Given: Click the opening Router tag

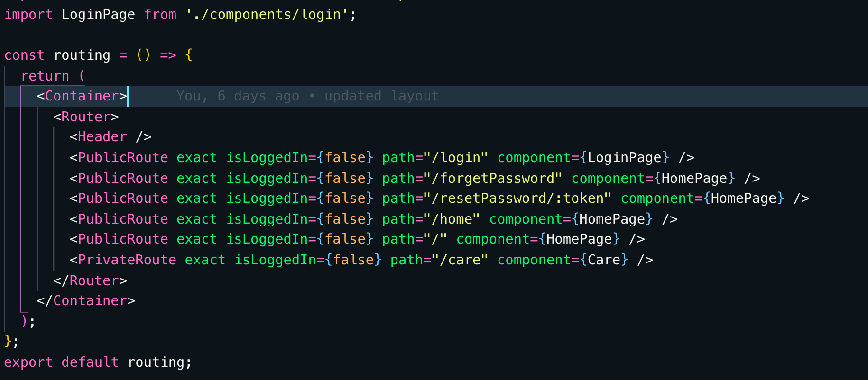Looking at the screenshot, I should 86,117.
